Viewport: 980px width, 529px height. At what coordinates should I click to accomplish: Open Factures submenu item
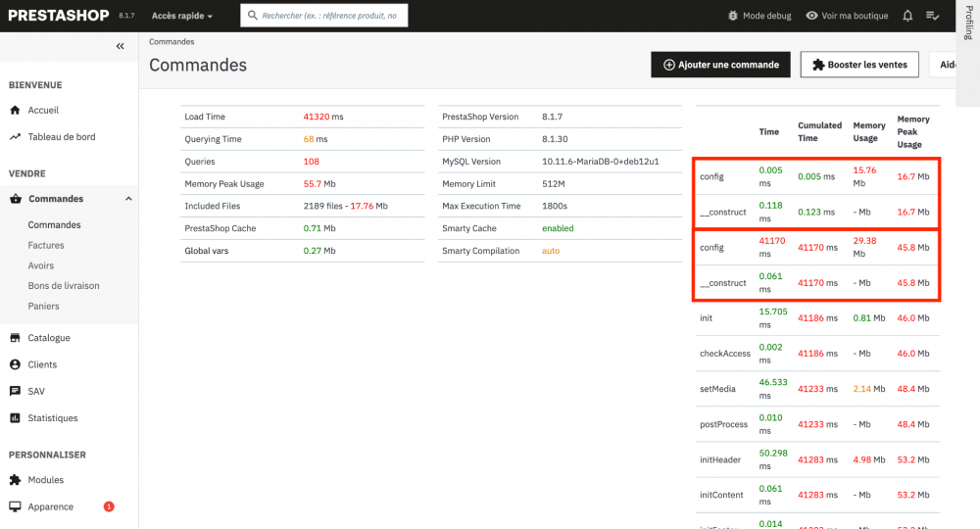pyautogui.click(x=46, y=246)
